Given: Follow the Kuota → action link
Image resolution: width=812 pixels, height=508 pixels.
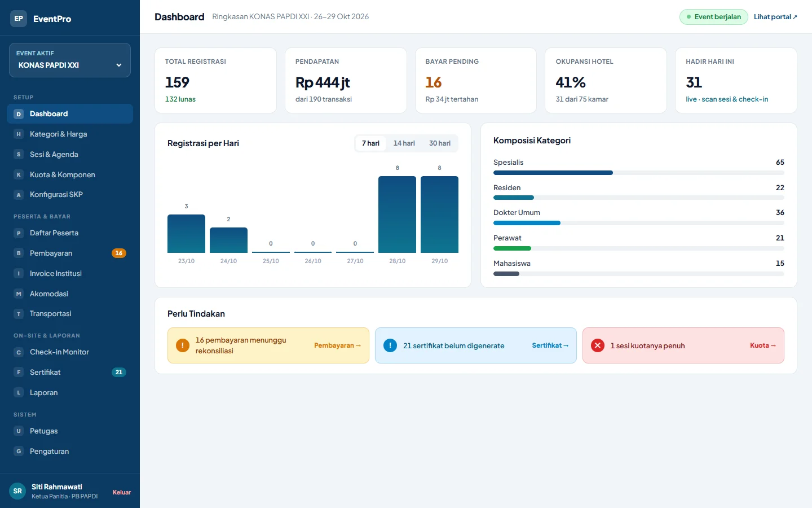Looking at the screenshot, I should click(763, 345).
